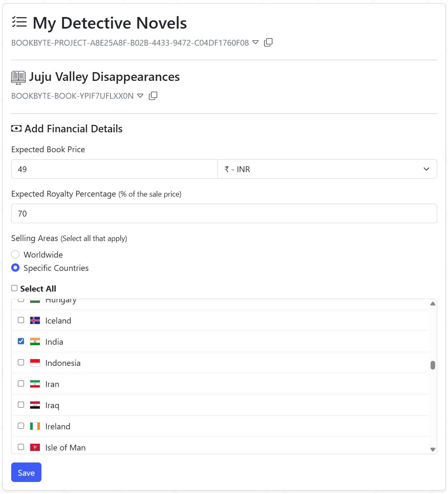The image size is (448, 494).
Task: Click the Iceland flag icon
Action: 35,321
